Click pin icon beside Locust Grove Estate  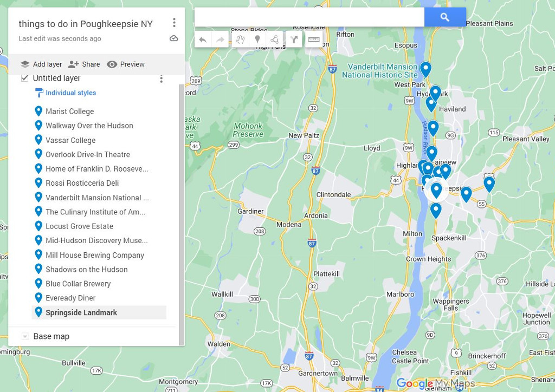[38, 226]
